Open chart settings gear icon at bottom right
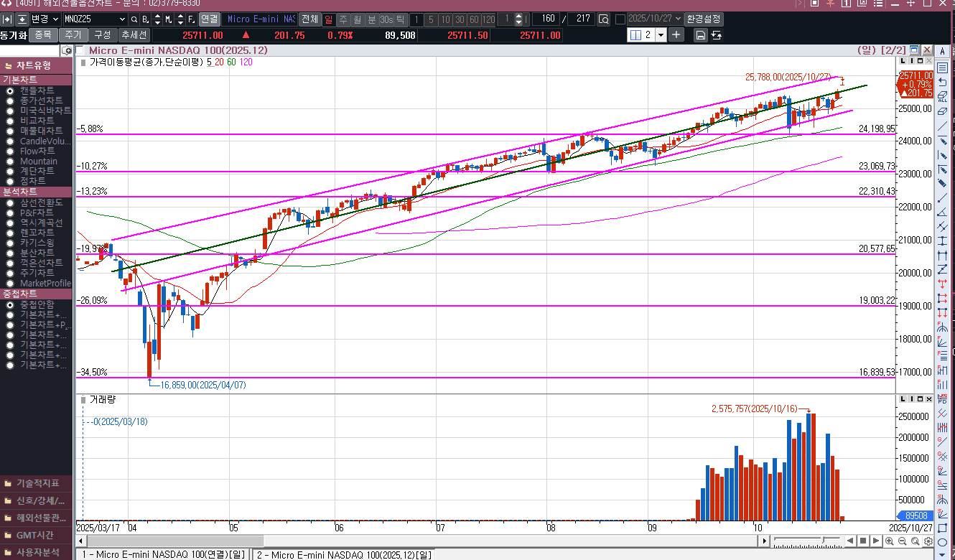955x560 pixels. click(928, 541)
